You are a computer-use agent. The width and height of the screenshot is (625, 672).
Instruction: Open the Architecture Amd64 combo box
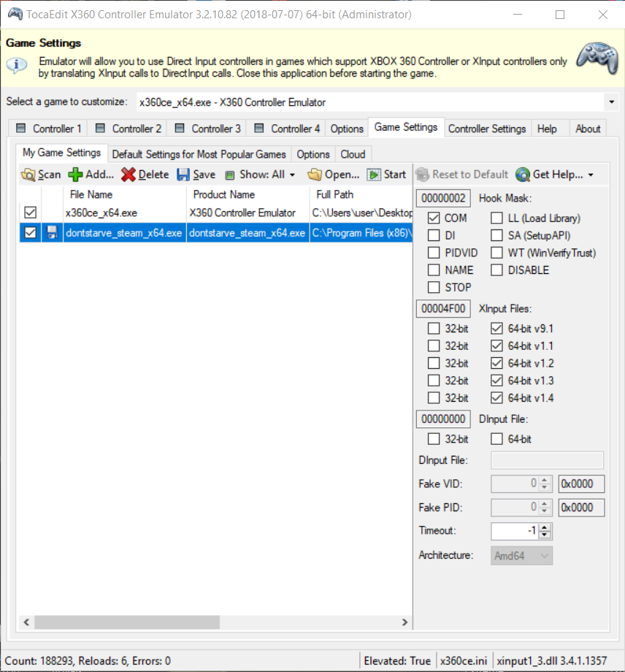[521, 556]
